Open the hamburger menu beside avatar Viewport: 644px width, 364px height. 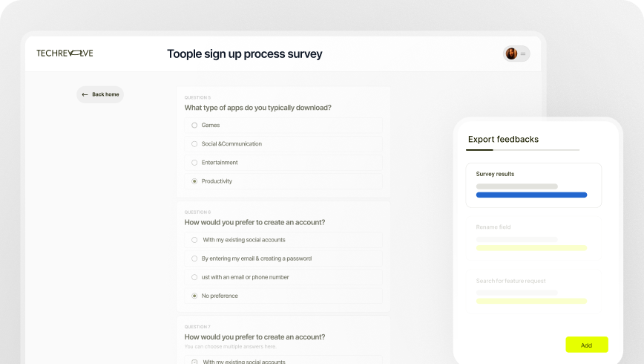click(x=523, y=53)
